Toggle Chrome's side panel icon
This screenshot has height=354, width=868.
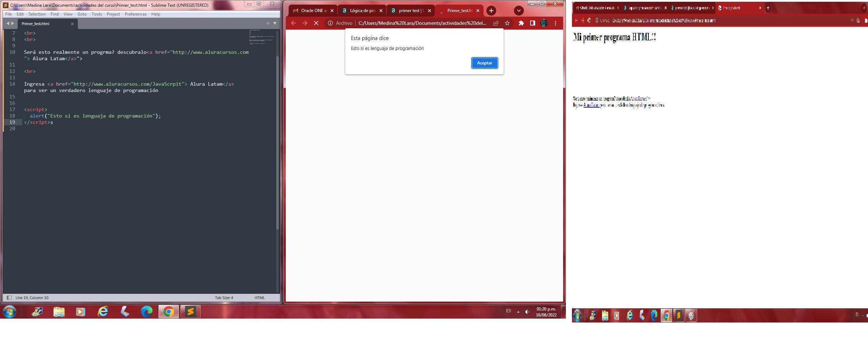pos(532,23)
